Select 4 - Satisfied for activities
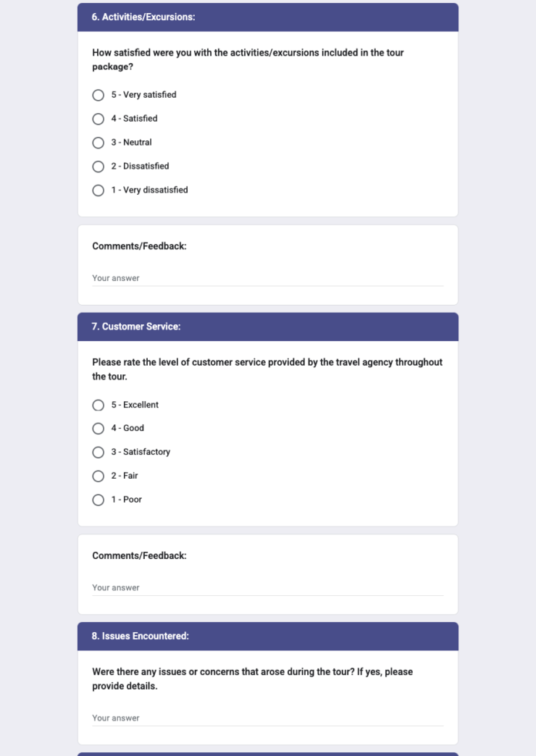This screenshot has height=756, width=536. [x=98, y=119]
